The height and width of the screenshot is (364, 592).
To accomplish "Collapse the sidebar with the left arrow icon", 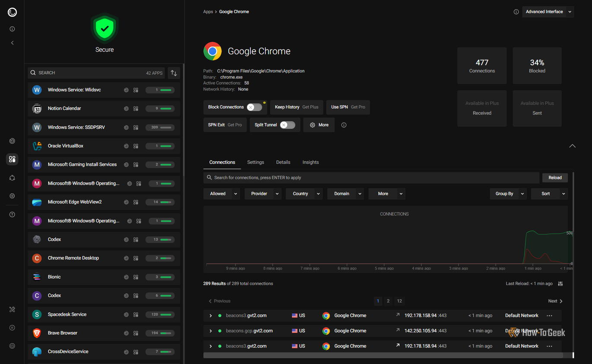I will (x=12, y=43).
